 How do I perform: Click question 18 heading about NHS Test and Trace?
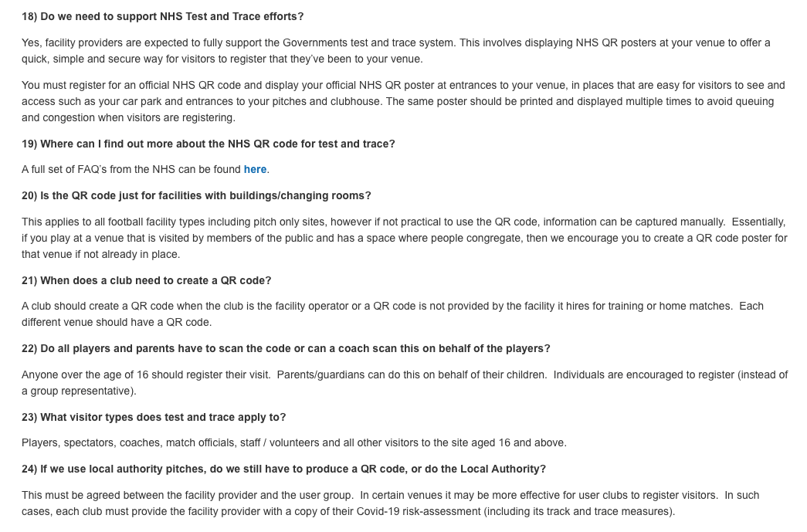click(x=163, y=16)
